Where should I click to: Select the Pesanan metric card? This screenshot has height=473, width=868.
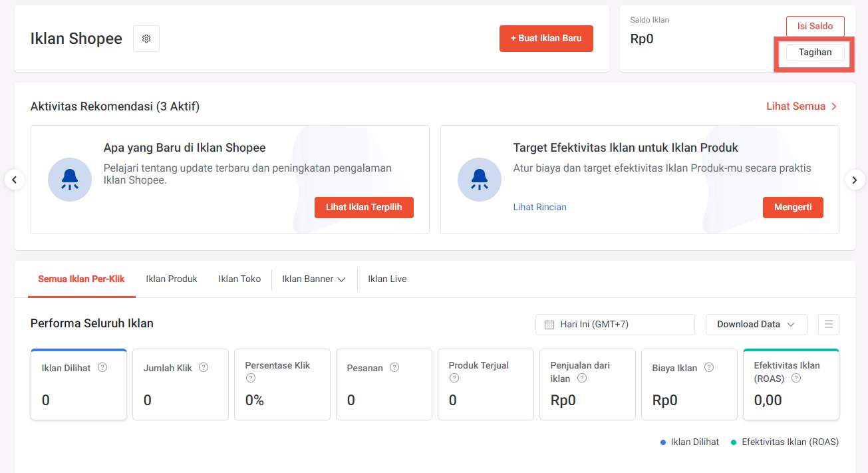pos(384,385)
